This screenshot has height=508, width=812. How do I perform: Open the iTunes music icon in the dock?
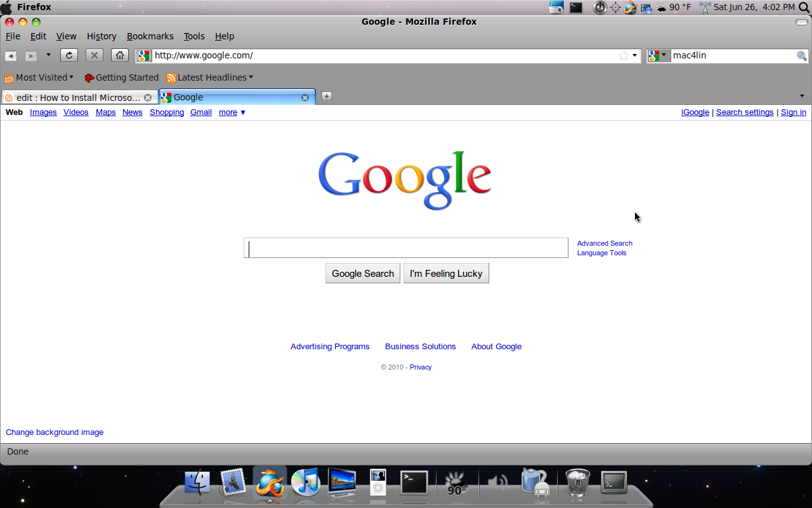pyautogui.click(x=306, y=483)
